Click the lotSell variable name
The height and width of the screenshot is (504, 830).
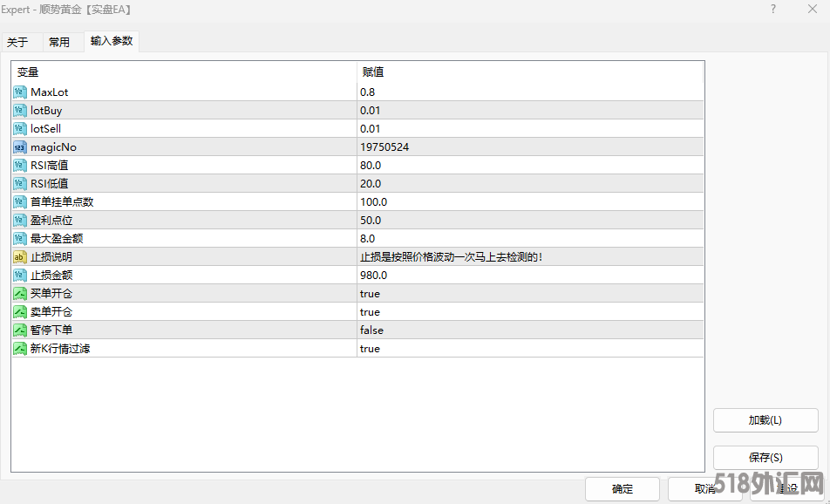click(45, 129)
